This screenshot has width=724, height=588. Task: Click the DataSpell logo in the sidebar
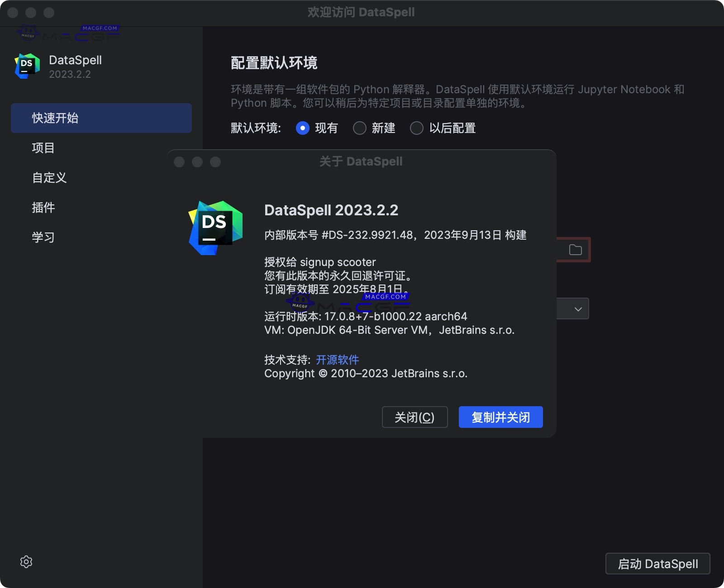(27, 66)
